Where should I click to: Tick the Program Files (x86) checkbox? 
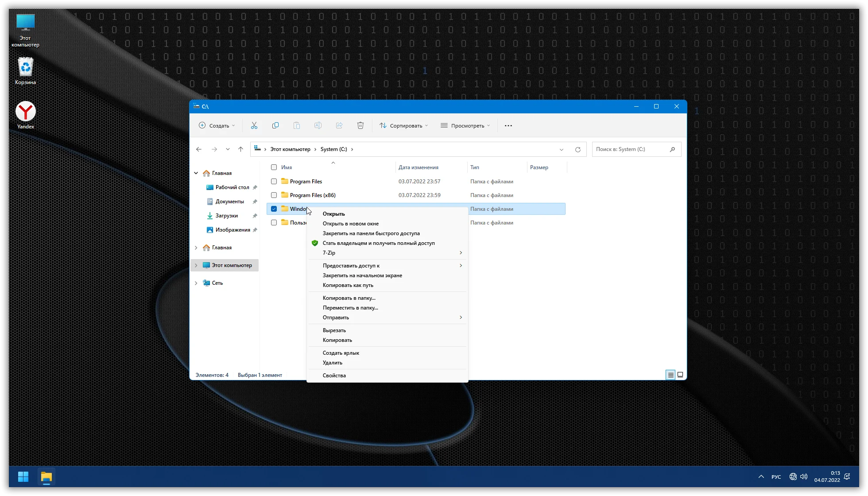coord(274,195)
